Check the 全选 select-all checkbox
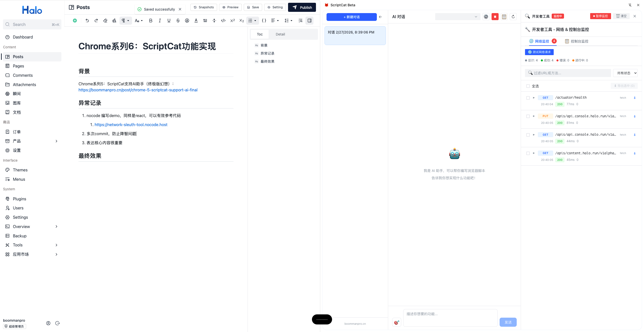644x332 pixels. pyautogui.click(x=528, y=86)
